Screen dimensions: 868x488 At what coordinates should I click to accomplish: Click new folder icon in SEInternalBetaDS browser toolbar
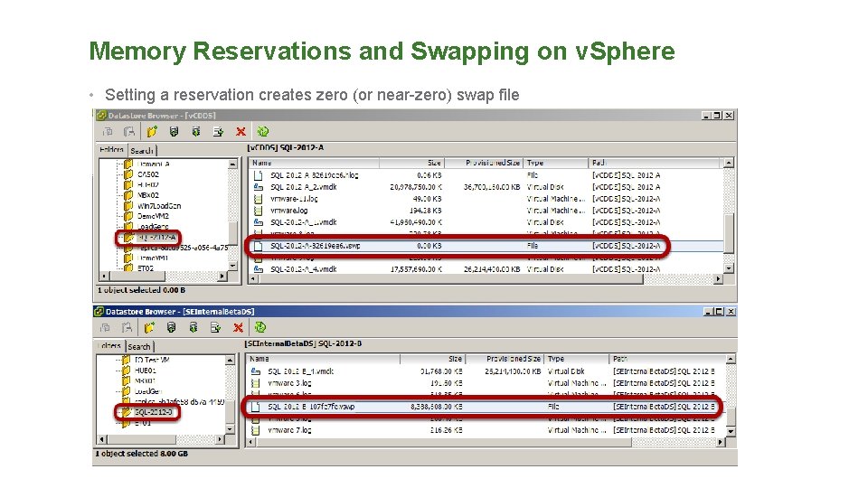click(x=149, y=327)
